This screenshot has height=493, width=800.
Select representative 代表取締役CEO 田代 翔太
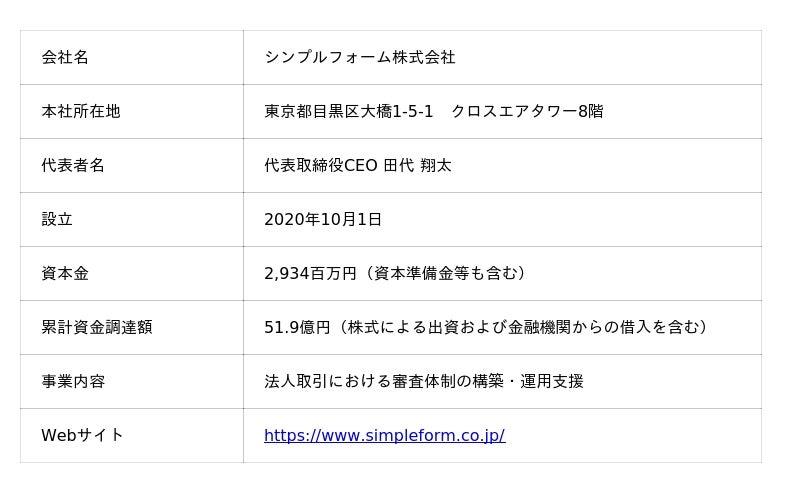pyautogui.click(x=357, y=166)
